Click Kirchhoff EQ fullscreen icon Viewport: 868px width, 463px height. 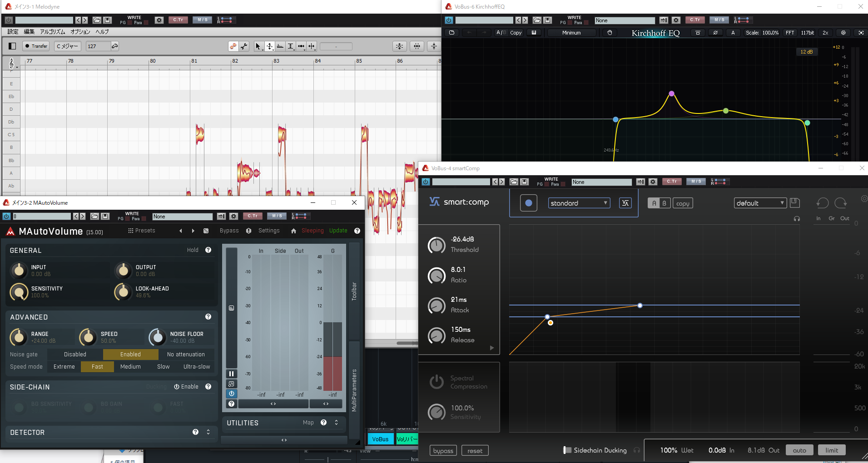tap(861, 33)
